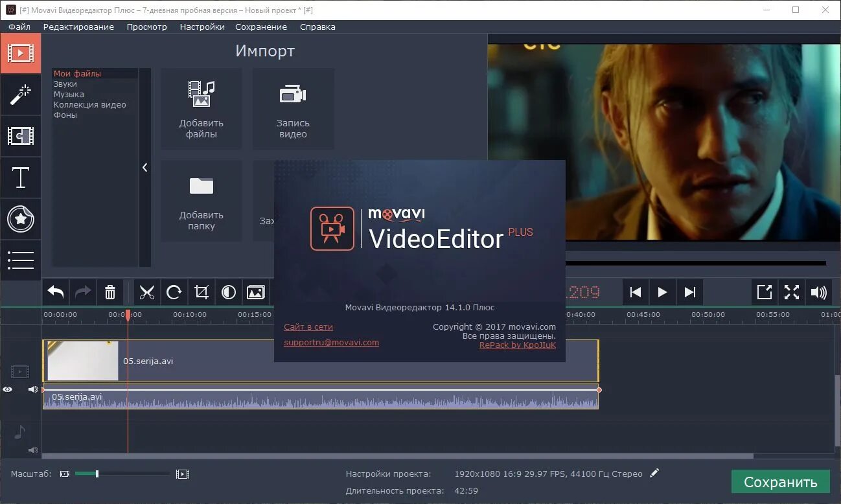Image resolution: width=841 pixels, height=504 pixels.
Task: Split clip with the scissors tool
Action: (x=147, y=293)
